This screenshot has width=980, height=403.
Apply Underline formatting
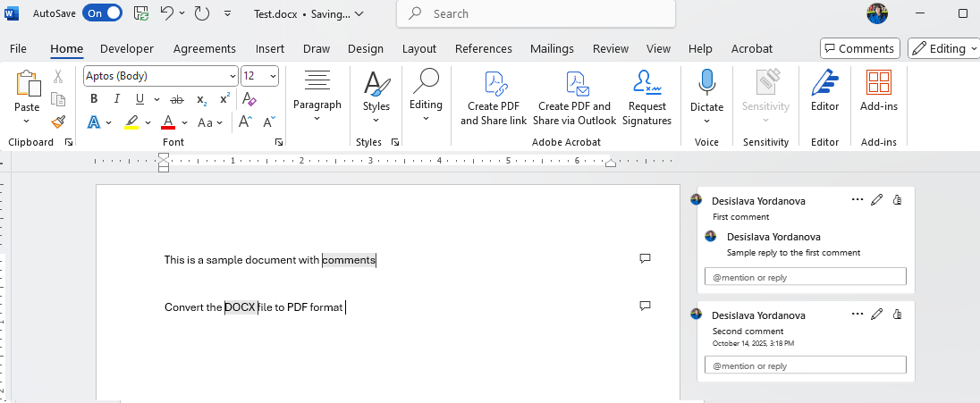139,98
